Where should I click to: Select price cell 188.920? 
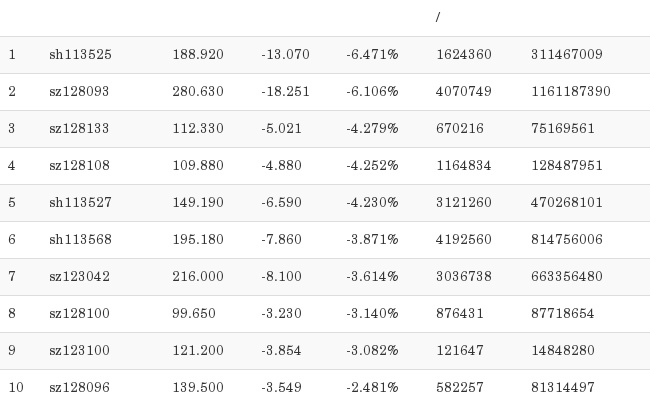(x=198, y=55)
